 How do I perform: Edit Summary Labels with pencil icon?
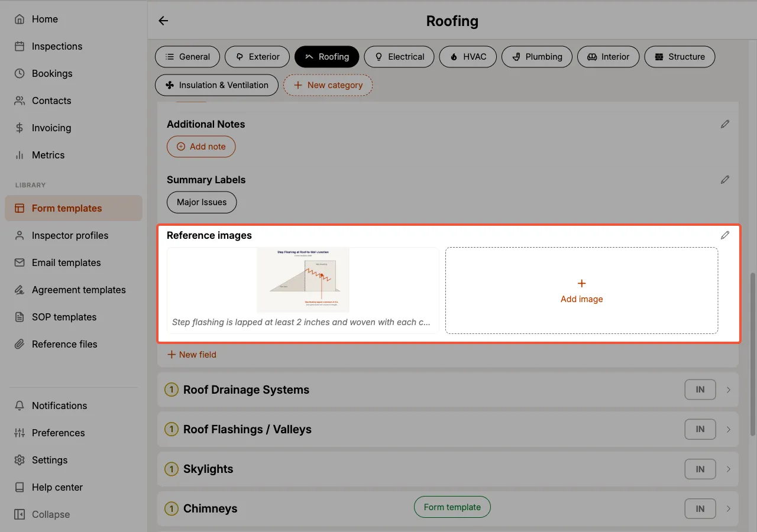[725, 180]
